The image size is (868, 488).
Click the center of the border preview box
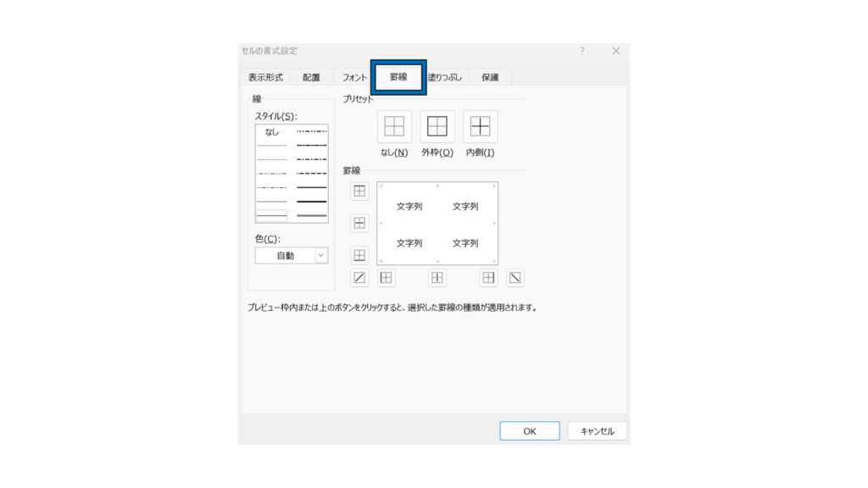click(x=437, y=224)
